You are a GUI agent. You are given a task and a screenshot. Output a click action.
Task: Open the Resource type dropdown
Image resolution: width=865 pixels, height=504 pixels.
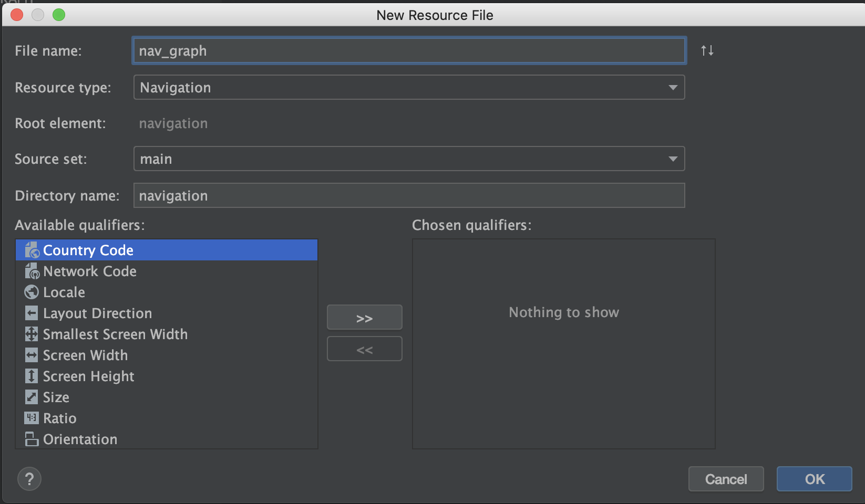(409, 87)
